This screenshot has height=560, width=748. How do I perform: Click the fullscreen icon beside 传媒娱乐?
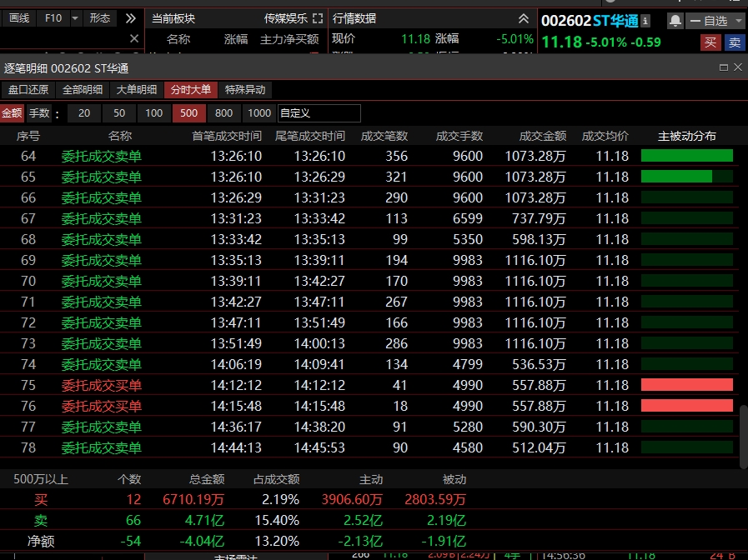coord(318,18)
